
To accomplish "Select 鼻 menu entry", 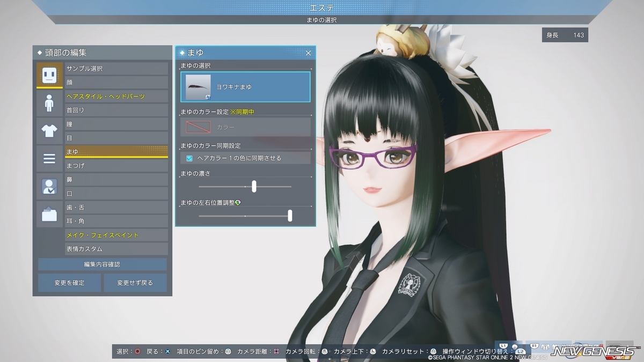I will click(x=116, y=180).
